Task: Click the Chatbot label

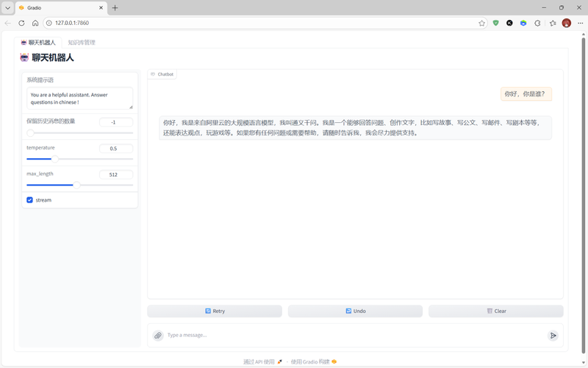Action: pos(162,74)
